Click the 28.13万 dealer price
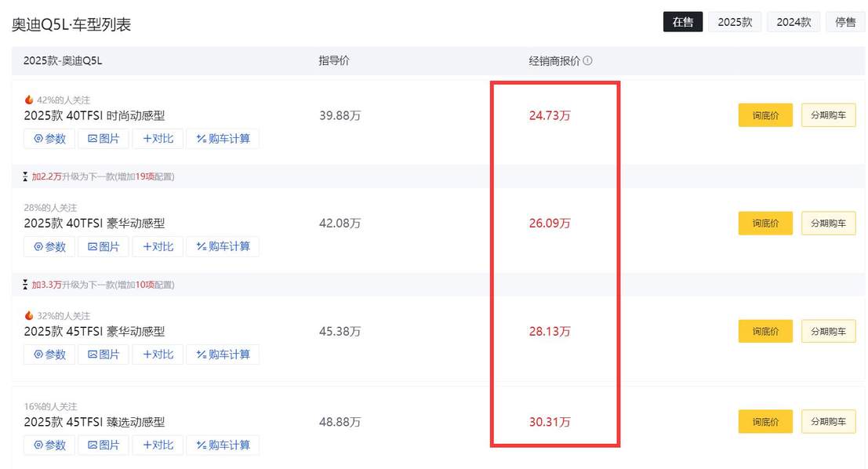This screenshot has width=868, height=469. [550, 332]
